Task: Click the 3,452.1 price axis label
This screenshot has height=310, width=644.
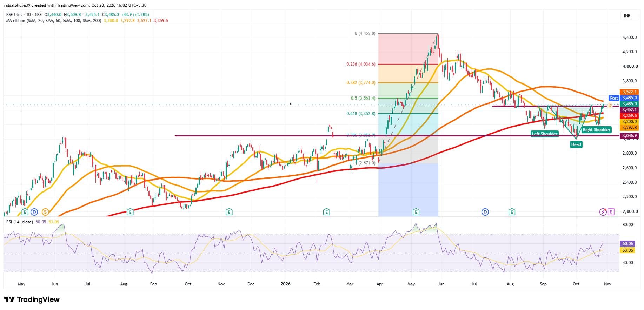Action: tap(629, 110)
